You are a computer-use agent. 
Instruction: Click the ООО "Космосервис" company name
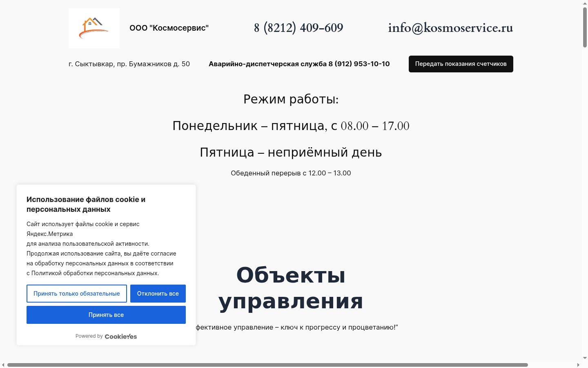(x=169, y=28)
